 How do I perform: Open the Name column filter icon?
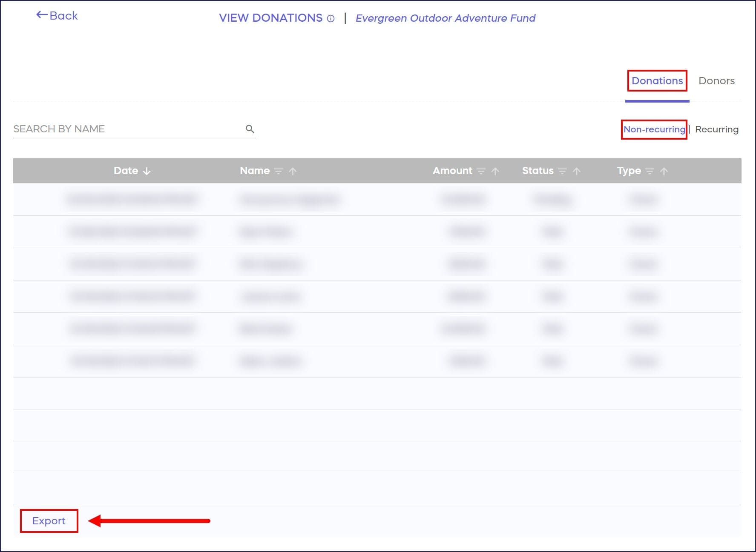pos(279,171)
